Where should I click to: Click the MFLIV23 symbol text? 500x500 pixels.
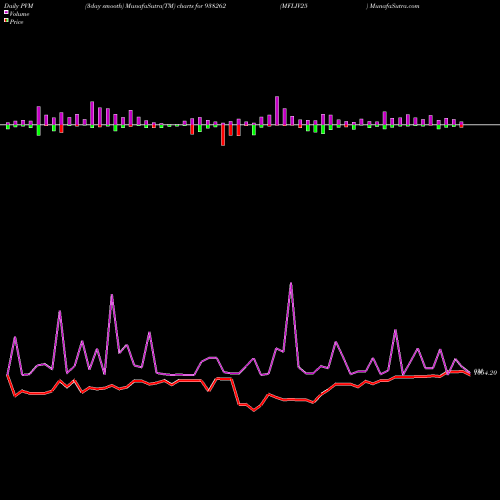pyautogui.click(x=295, y=6)
